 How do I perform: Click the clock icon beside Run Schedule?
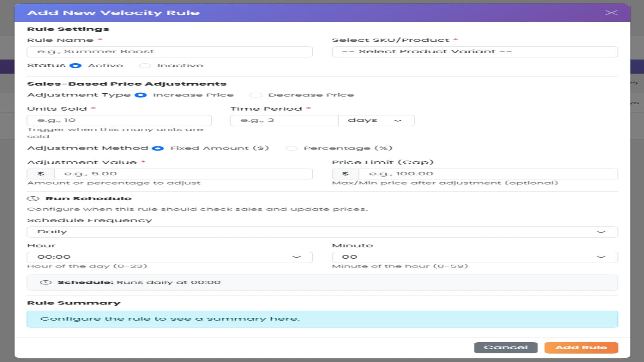tap(33, 199)
